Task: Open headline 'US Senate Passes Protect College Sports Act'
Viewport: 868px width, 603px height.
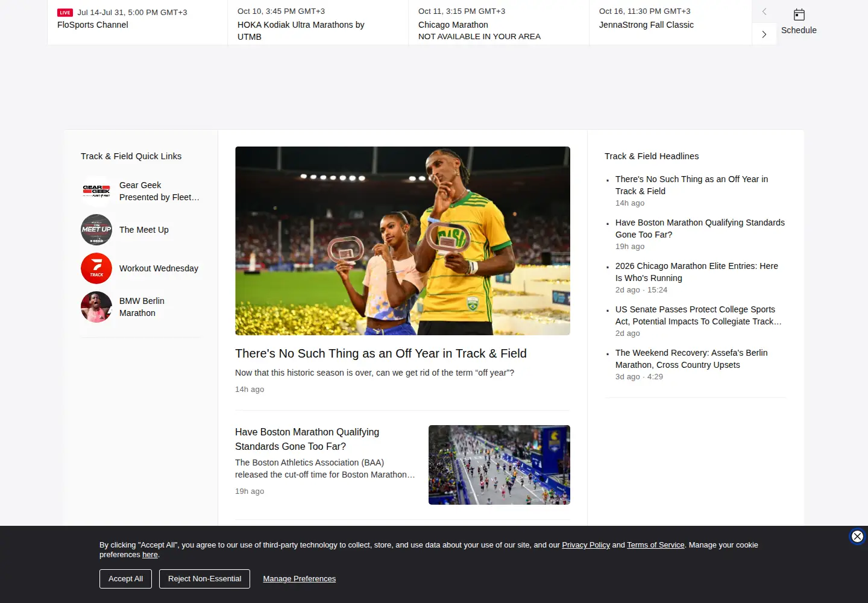Action: pos(699,315)
